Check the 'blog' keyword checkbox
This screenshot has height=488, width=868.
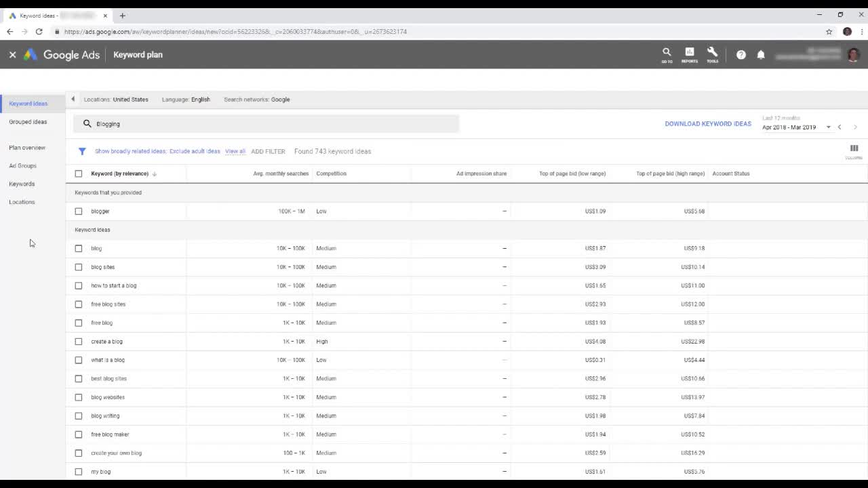point(79,249)
